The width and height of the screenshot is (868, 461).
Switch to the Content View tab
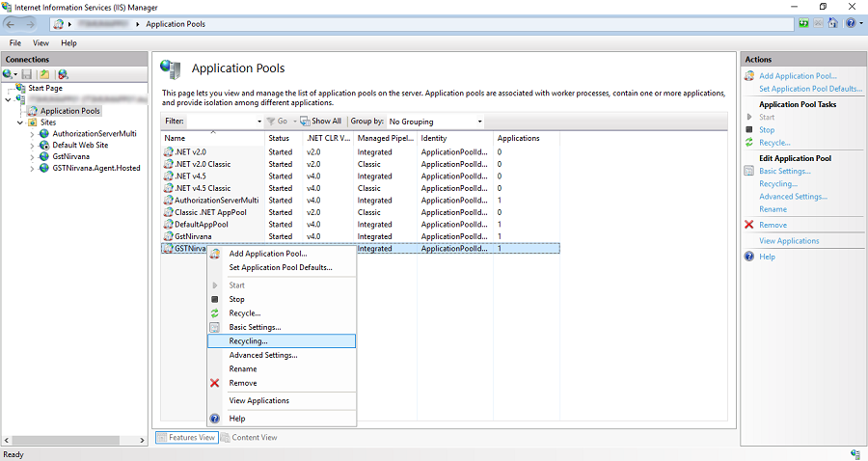pos(249,437)
